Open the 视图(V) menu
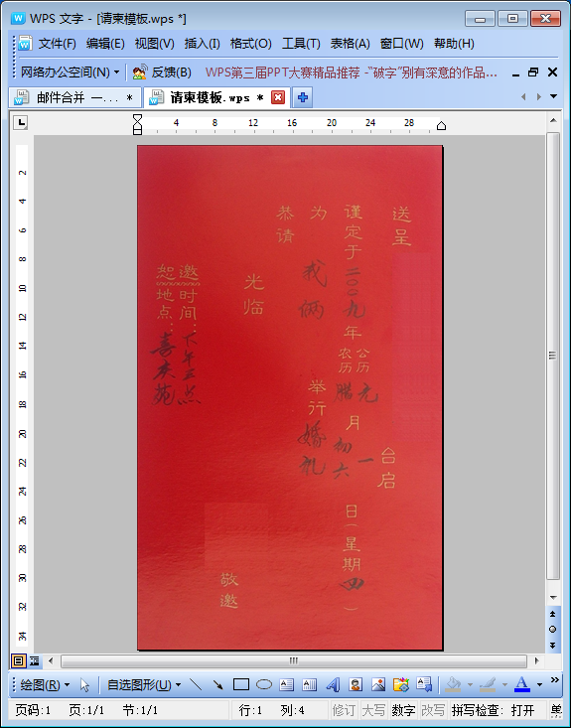The width and height of the screenshot is (571, 728). click(155, 44)
